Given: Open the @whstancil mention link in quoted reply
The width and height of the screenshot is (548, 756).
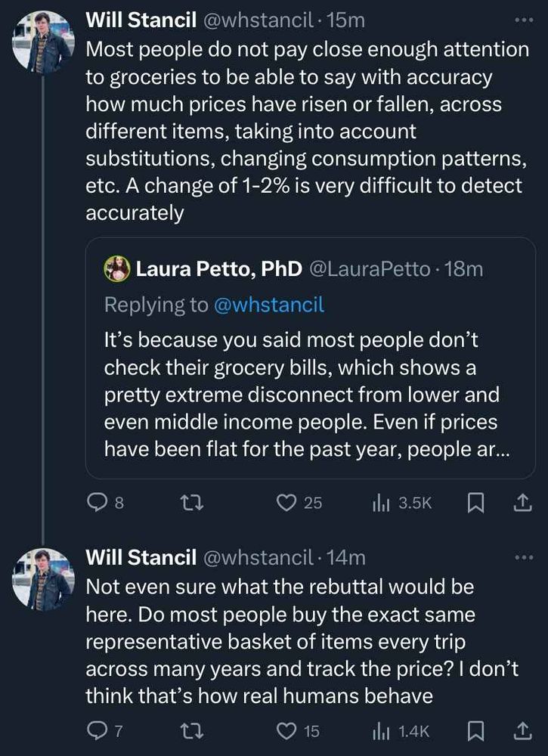Looking at the screenshot, I should pos(269,305).
